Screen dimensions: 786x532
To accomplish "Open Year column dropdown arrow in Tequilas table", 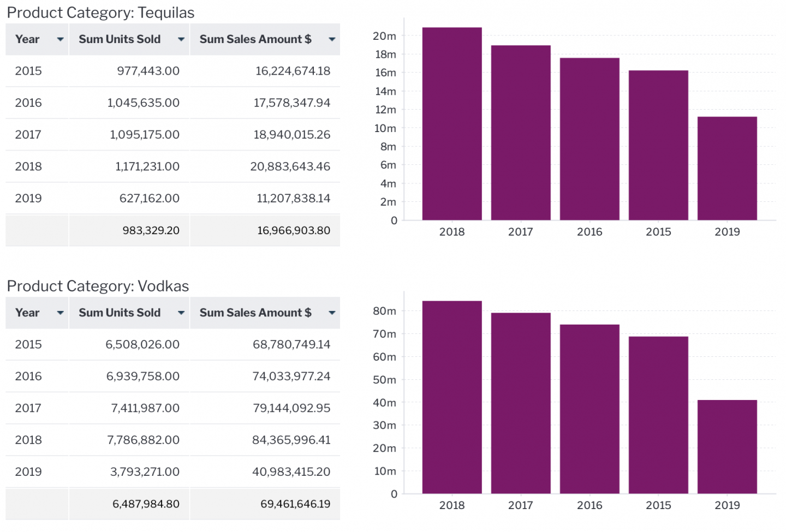I will tap(60, 39).
